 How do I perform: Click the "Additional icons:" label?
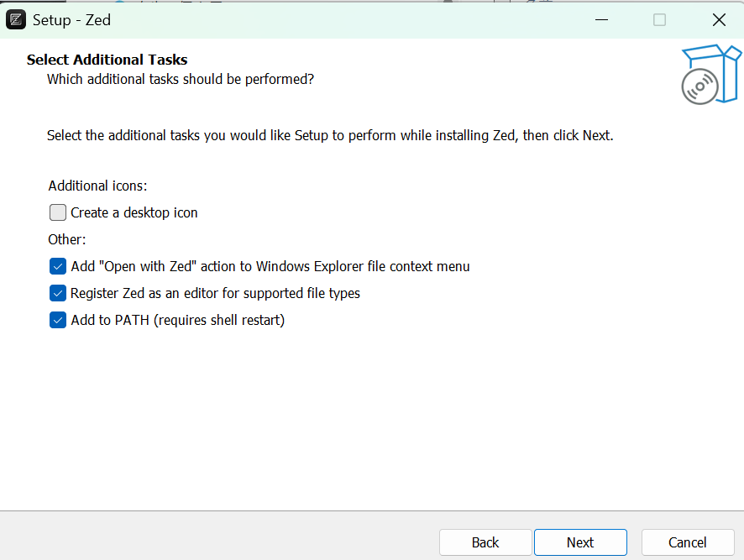(97, 186)
